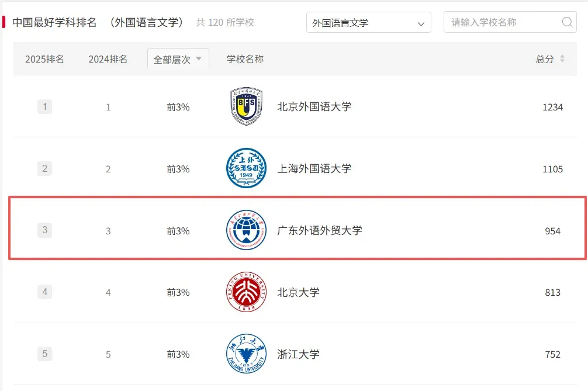This screenshot has width=588, height=391.
Task: Click the 广东外语外贸大学 name
Action: coord(319,230)
